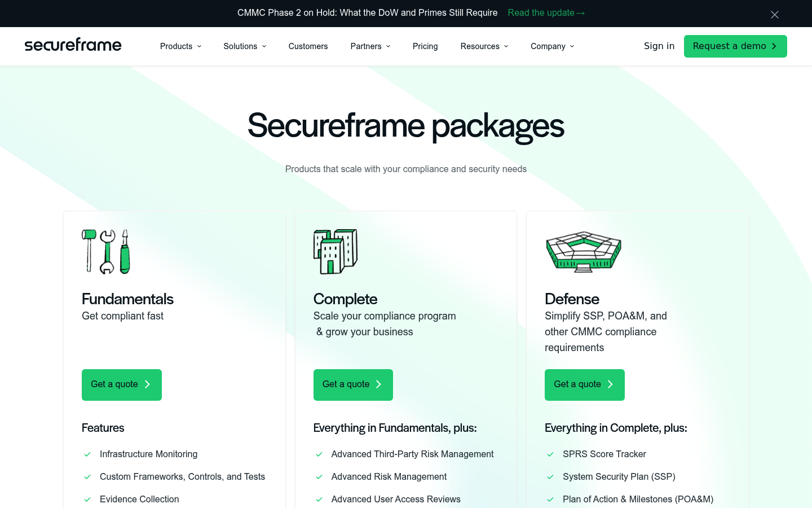
Task: Select 'Custom Frameworks, Controls, and Tests' text
Action: click(182, 477)
